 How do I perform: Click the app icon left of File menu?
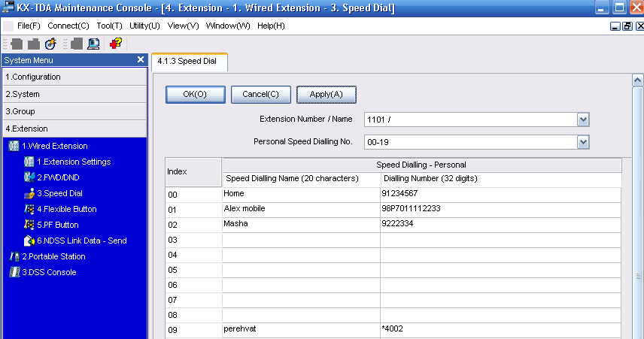point(8,26)
